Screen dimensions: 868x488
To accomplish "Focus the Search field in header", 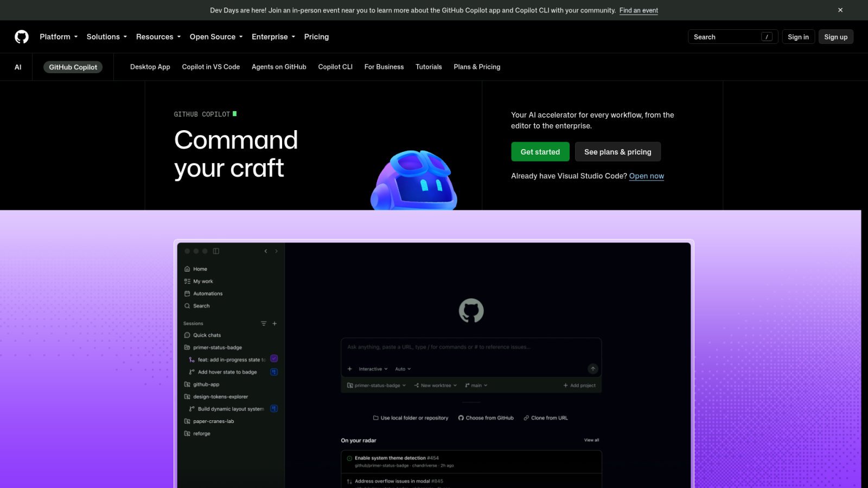I will (x=733, y=37).
